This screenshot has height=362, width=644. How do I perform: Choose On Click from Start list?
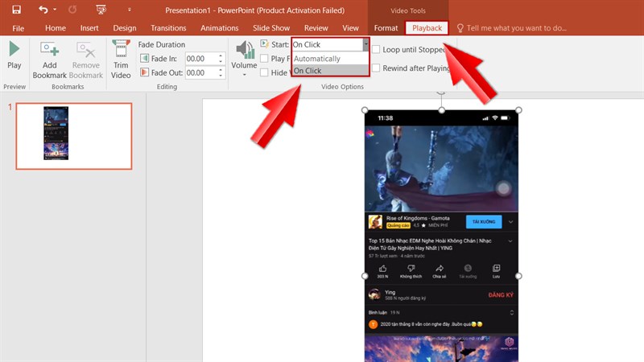(330, 71)
